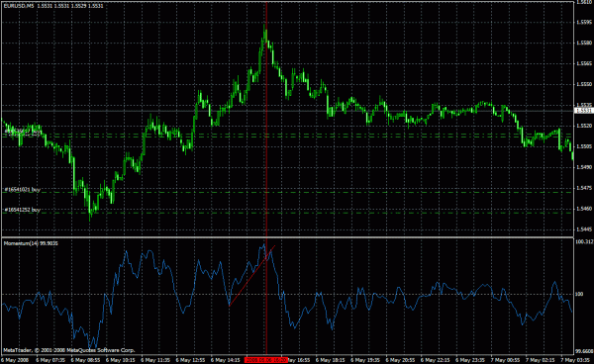
Task: Click the 7 May 03:35 time label
Action: point(575,360)
